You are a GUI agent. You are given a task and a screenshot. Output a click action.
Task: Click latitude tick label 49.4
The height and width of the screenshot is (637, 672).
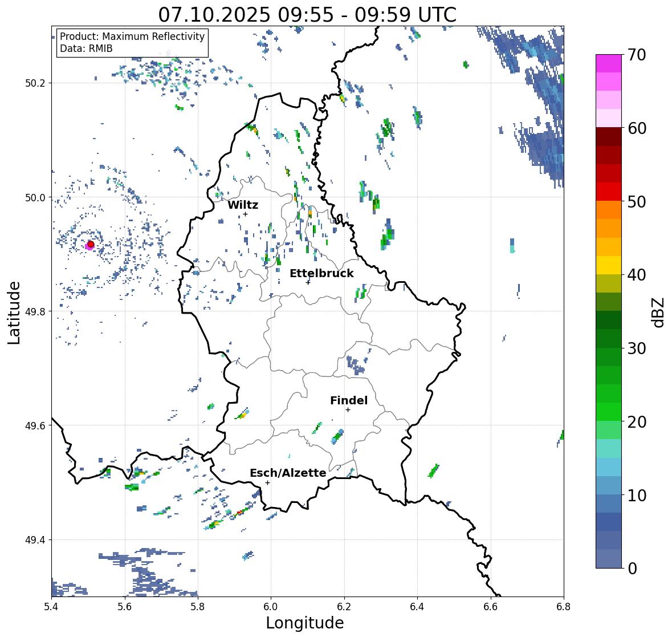click(35, 540)
